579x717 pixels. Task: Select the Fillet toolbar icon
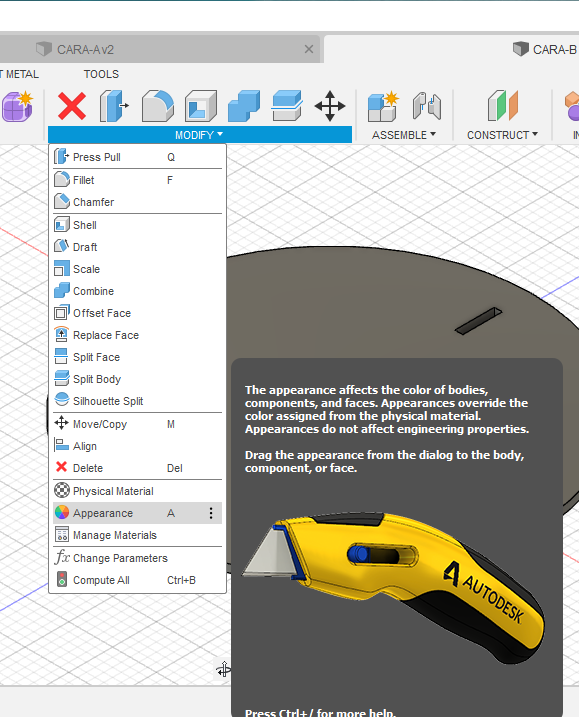(x=157, y=106)
